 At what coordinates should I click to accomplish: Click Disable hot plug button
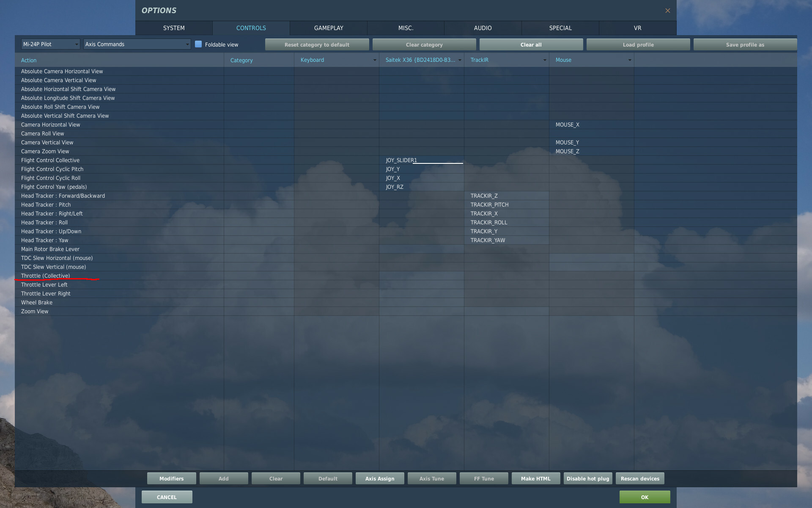coord(588,478)
